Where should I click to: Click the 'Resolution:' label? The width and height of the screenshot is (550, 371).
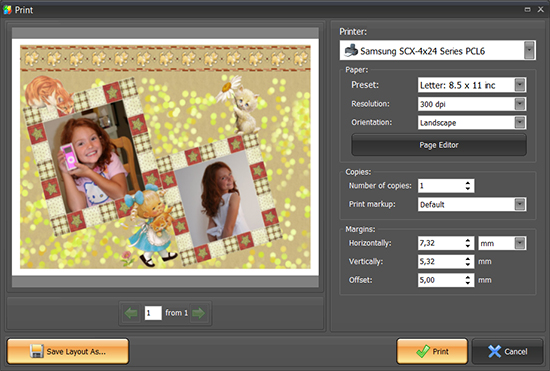[x=370, y=104]
